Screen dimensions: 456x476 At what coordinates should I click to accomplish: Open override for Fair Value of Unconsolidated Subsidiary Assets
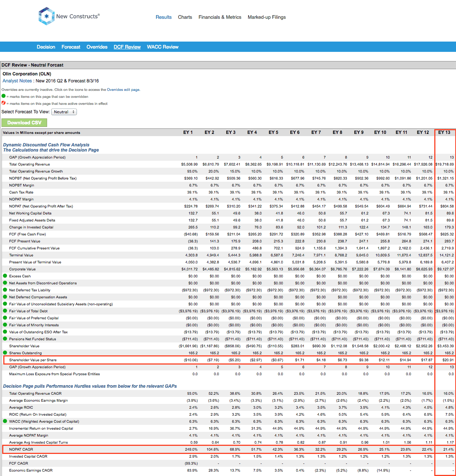[5, 304]
